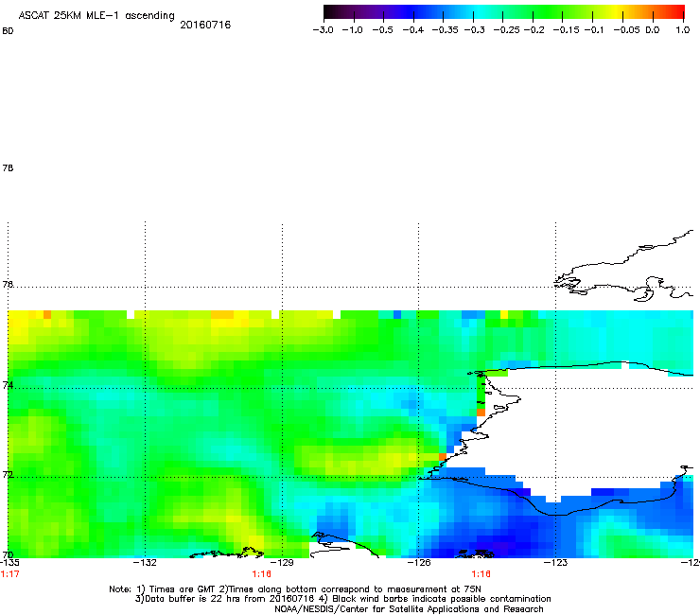Click the 0.0 colorbar label
Image resolution: width=700 pixels, height=615 pixels.
pyautogui.click(x=653, y=30)
